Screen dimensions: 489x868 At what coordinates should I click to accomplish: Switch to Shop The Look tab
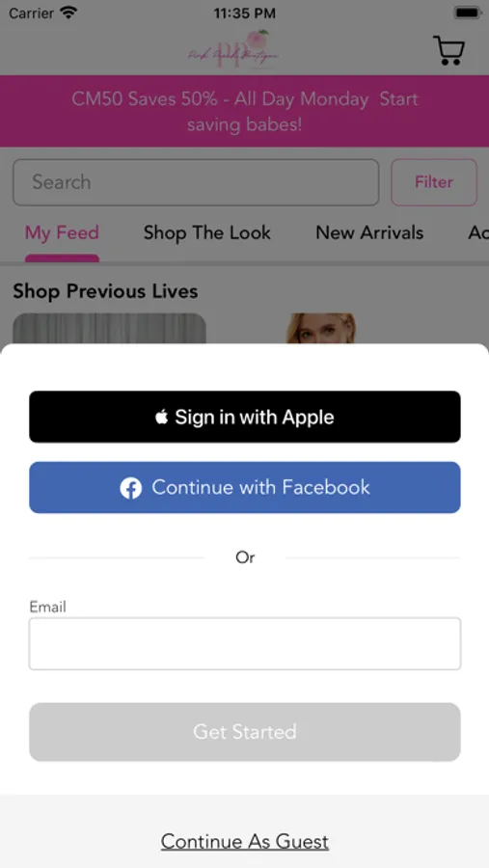tap(207, 233)
